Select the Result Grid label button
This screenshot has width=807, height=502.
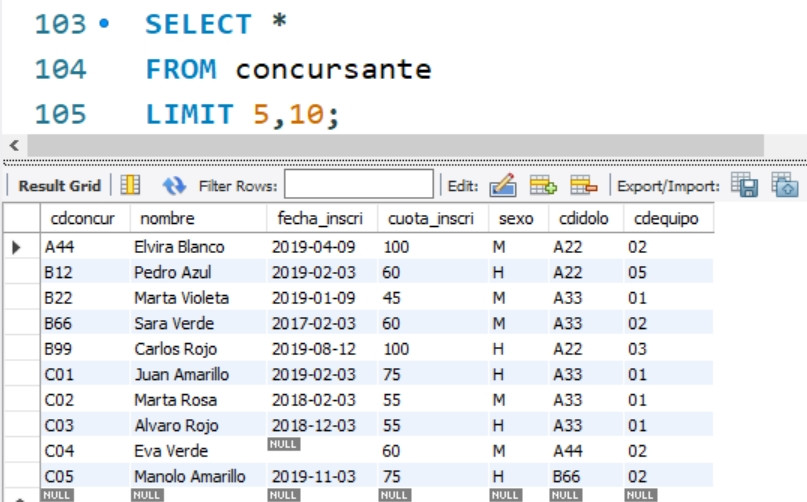[x=60, y=186]
